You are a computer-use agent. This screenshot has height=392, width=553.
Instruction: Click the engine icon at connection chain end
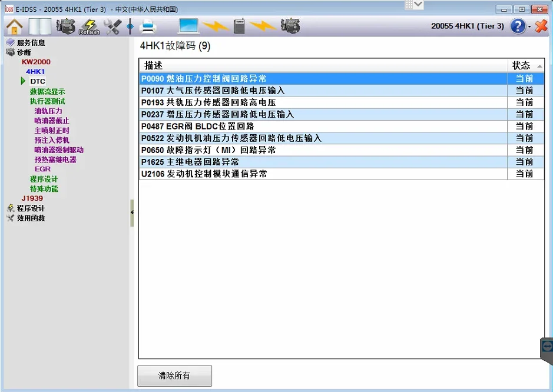point(290,26)
